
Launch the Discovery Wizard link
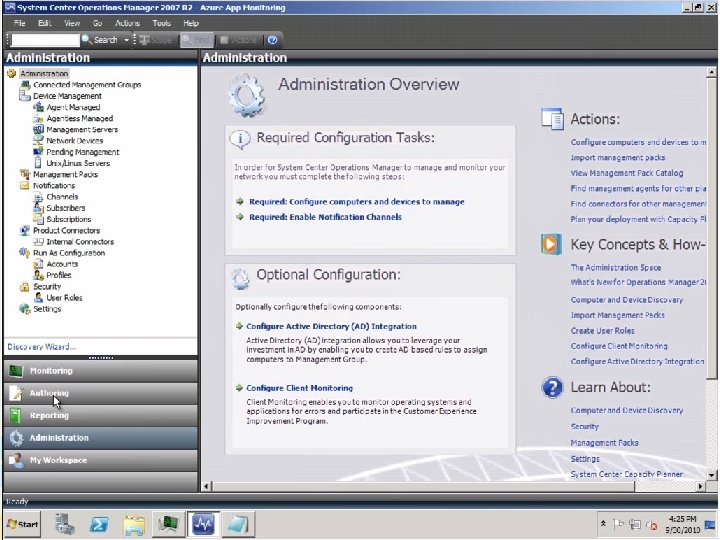point(42,347)
